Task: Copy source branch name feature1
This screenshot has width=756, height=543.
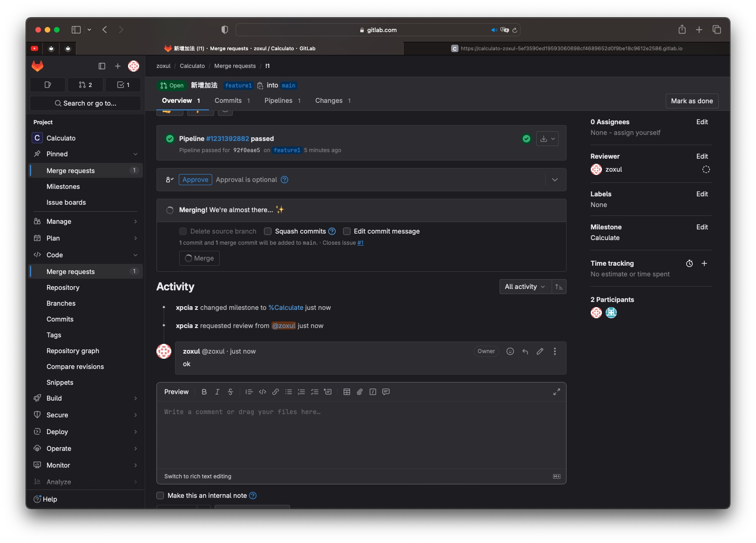Action: (260, 86)
